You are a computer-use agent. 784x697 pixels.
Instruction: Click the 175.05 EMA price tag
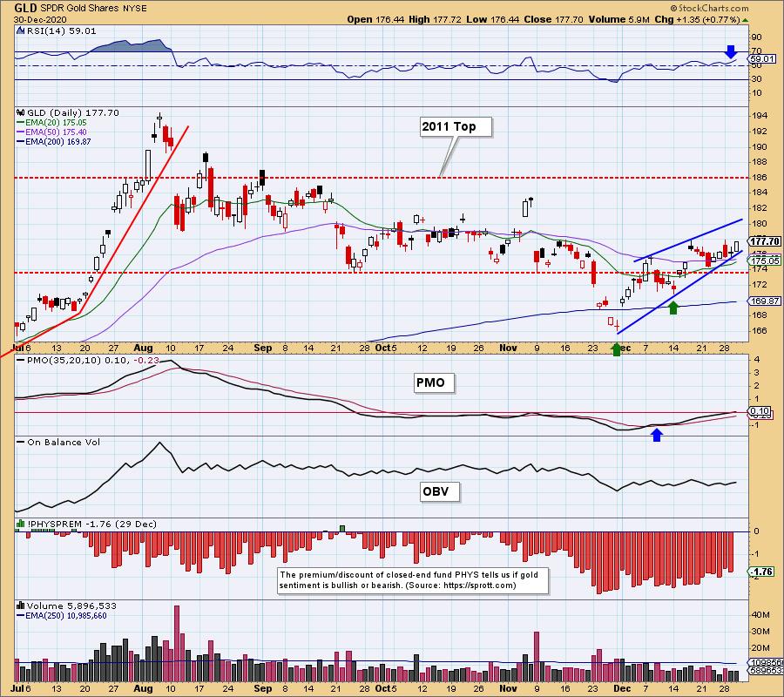pyautogui.click(x=765, y=260)
